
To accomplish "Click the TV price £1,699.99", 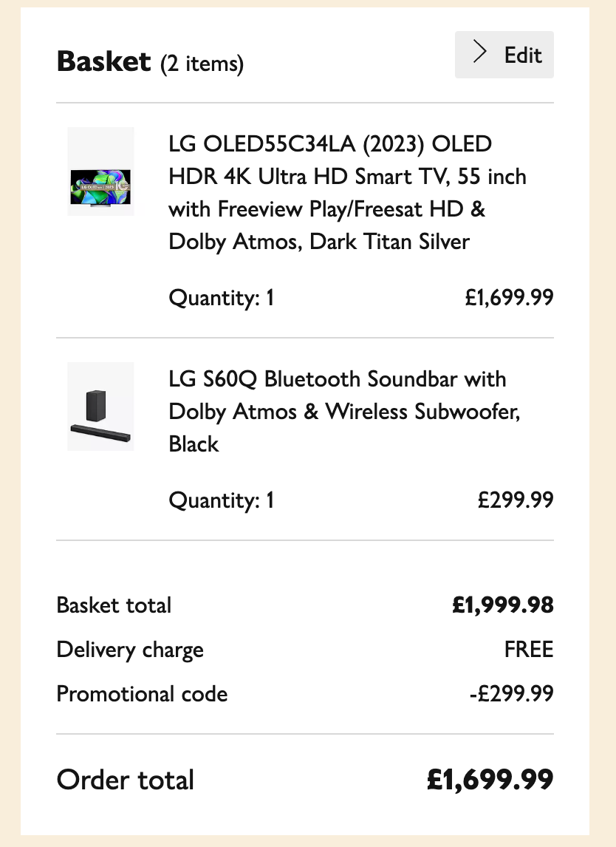I will 509,299.
